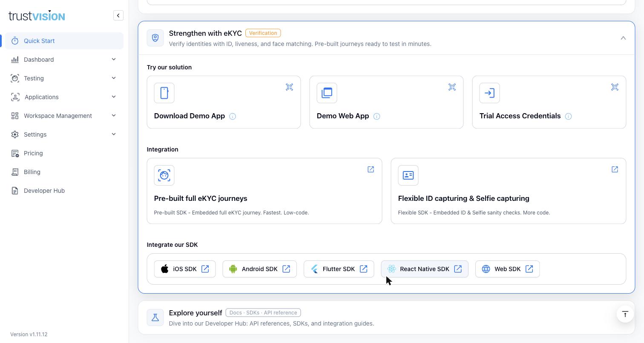Click the Version v1.11.12 text
Image resolution: width=644 pixels, height=343 pixels.
[x=29, y=334]
